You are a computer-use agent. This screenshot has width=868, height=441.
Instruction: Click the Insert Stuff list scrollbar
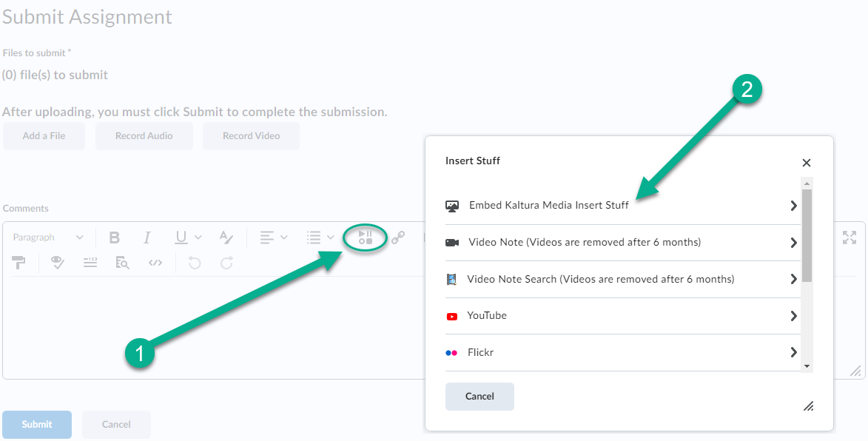807,235
